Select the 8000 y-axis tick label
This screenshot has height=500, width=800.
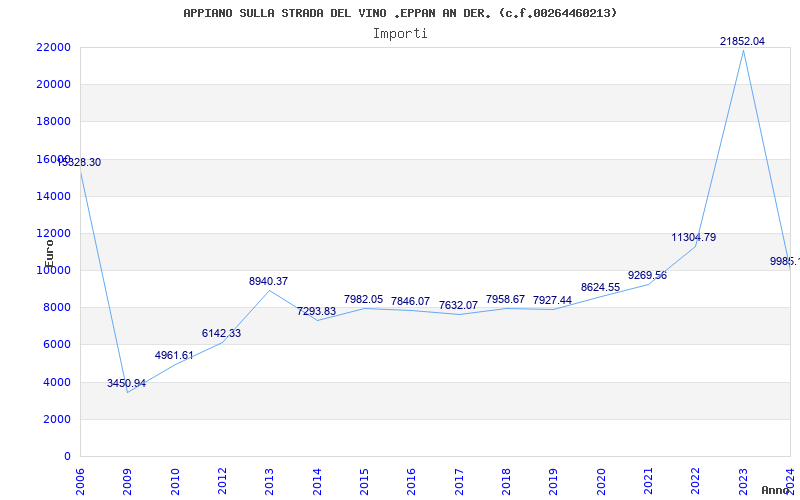click(56, 307)
